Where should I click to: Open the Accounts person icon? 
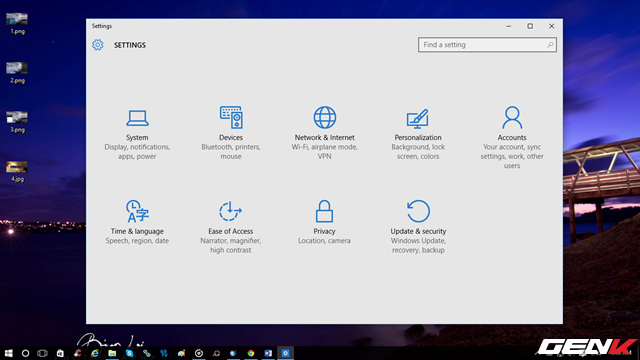pos(512,118)
